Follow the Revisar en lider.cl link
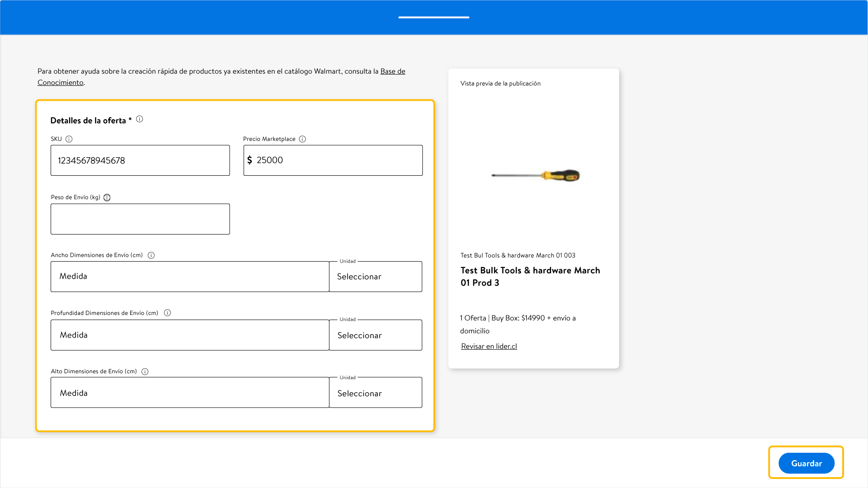Viewport: 868px width, 488px height. (x=489, y=347)
